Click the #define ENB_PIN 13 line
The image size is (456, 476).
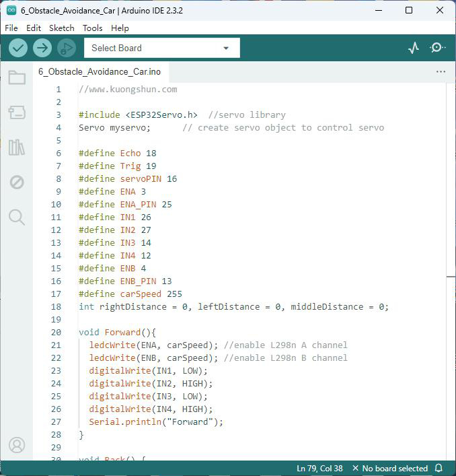tap(125, 281)
